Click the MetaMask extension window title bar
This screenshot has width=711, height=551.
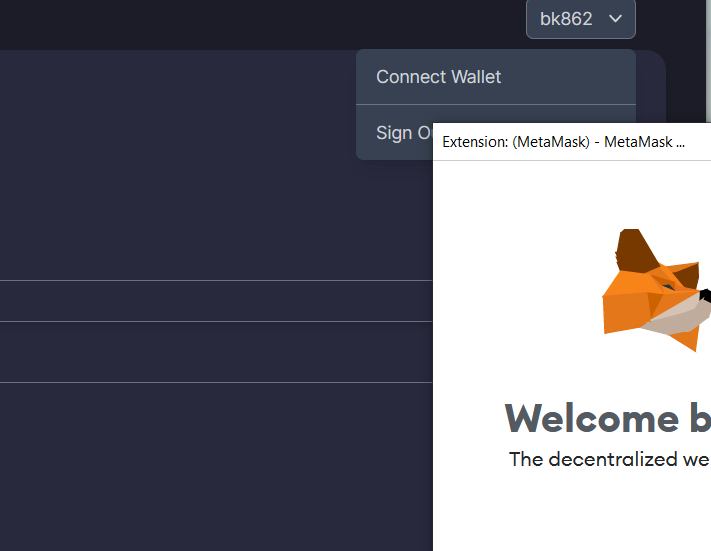[572, 141]
